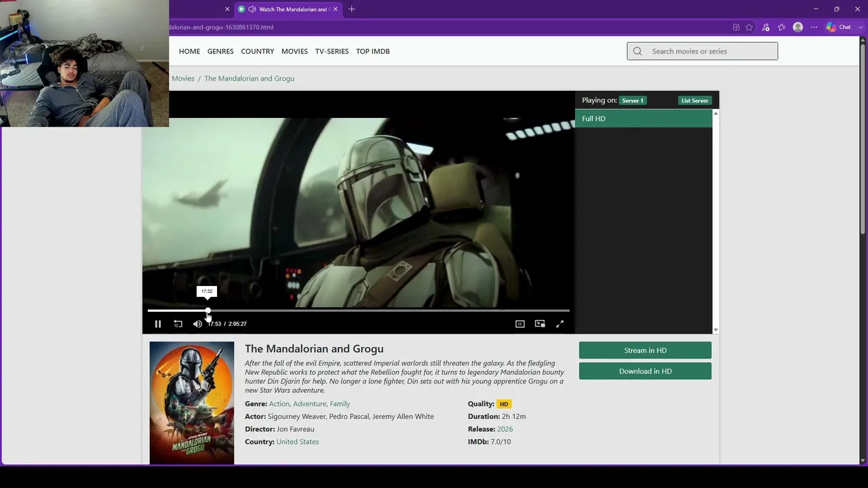Open the COUNTRY menu
Screen dimensions: 868x488
point(258,52)
